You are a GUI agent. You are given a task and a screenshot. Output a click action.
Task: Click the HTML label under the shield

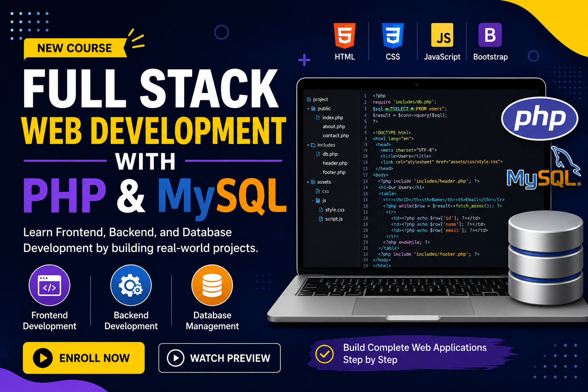pos(345,57)
